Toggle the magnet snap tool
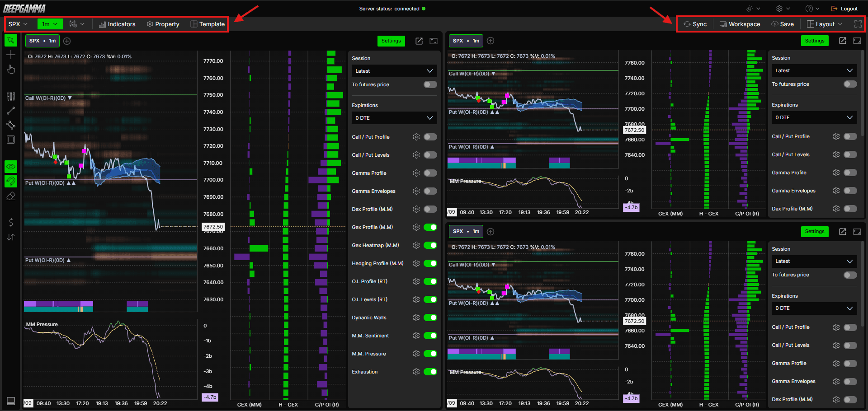Screen dimensions: 868x411 pos(11,181)
